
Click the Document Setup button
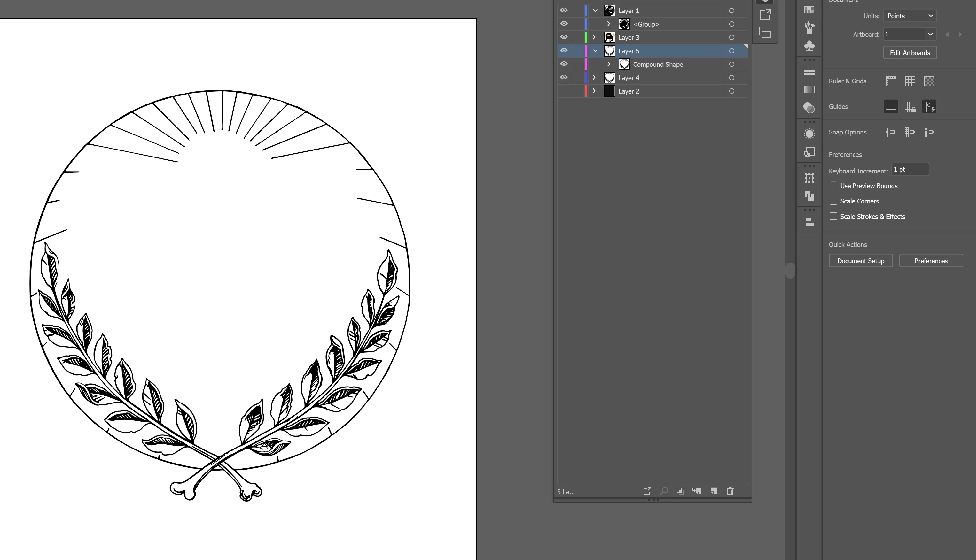pyautogui.click(x=861, y=261)
